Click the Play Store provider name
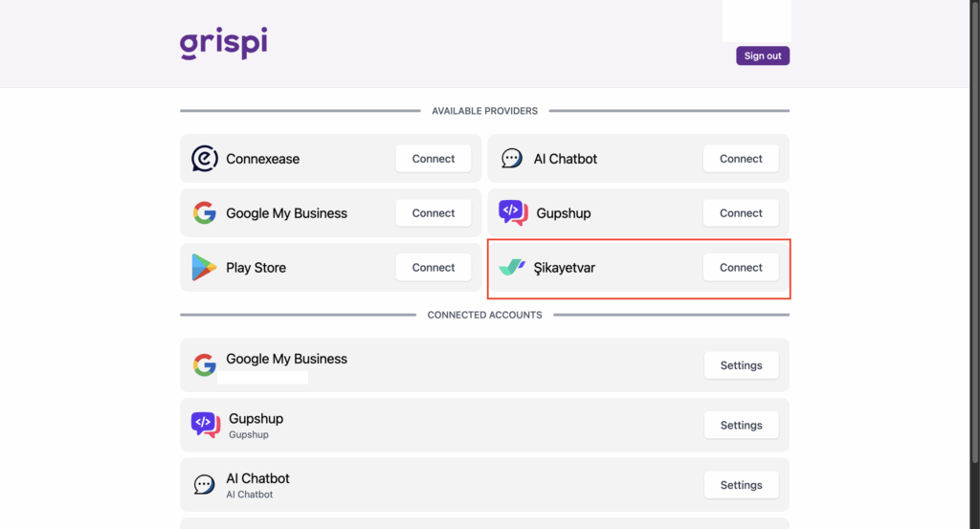The image size is (980, 529). click(x=256, y=267)
